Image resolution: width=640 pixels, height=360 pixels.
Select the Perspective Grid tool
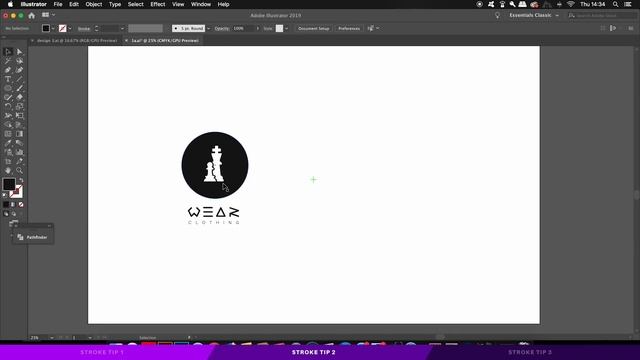pyautogui.click(x=19, y=125)
